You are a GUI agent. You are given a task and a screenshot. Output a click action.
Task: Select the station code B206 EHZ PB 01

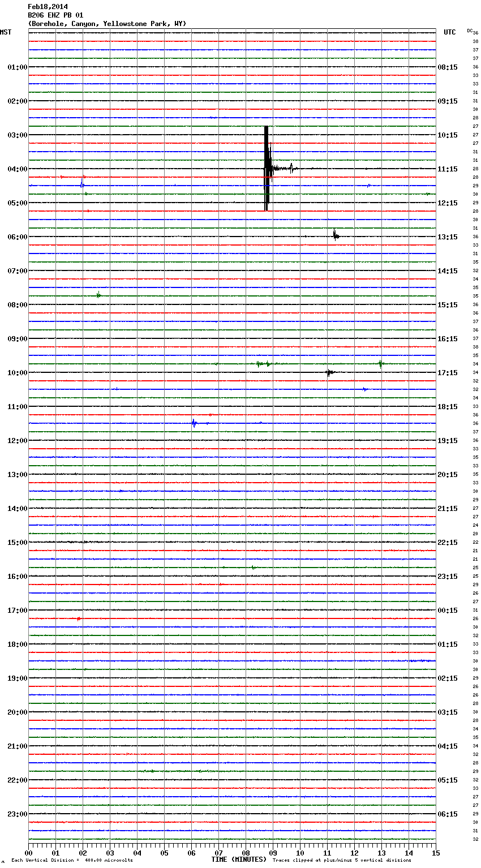pyautogui.click(x=55, y=15)
